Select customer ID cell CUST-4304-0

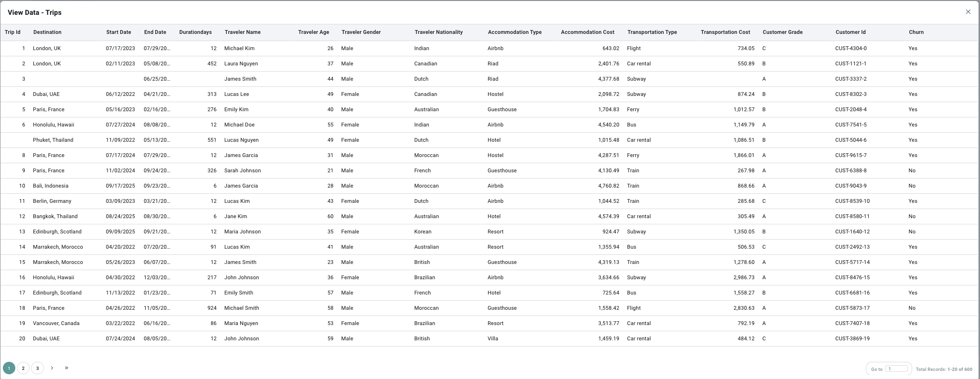(x=851, y=48)
